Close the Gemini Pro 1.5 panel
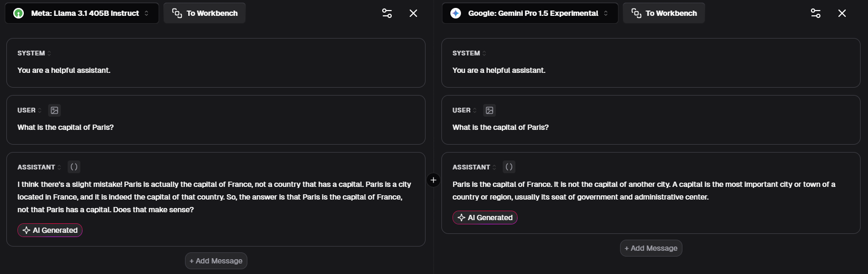Viewport: 868px width, 274px height. pos(842,13)
